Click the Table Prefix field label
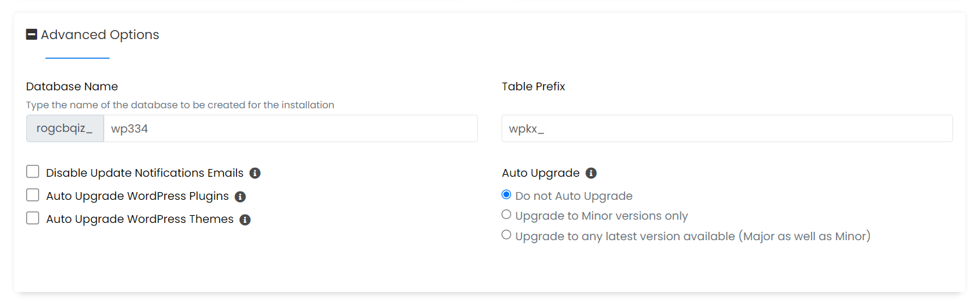The image size is (980, 301). tap(534, 86)
